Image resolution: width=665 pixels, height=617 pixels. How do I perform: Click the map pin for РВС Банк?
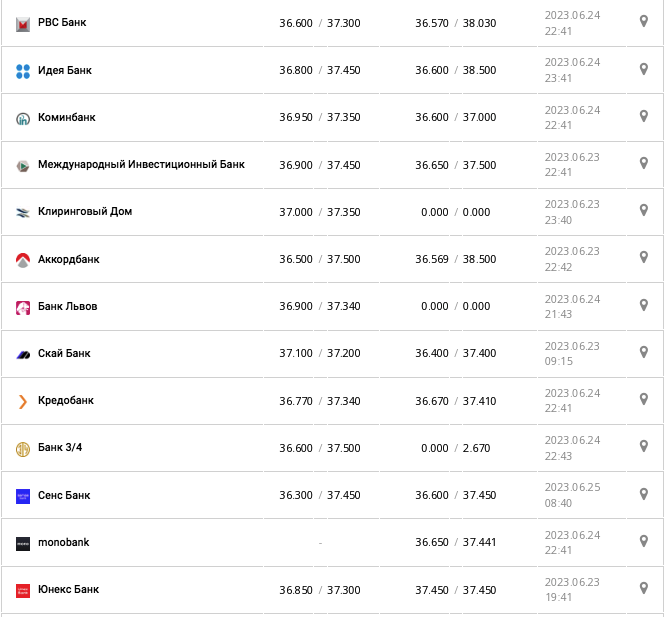pos(644,21)
